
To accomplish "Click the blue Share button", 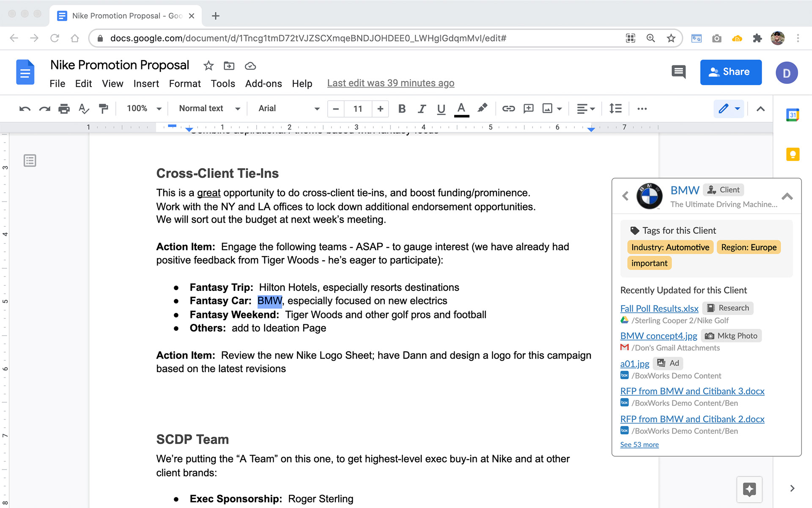I will point(731,72).
